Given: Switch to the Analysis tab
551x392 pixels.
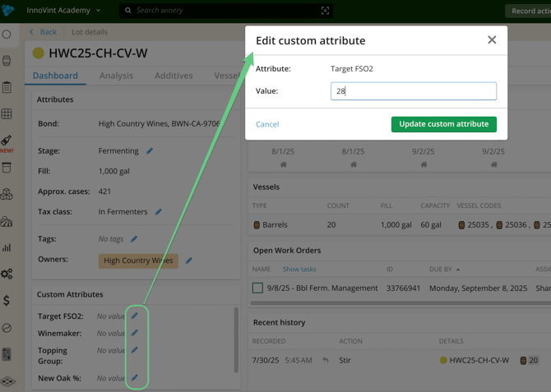Looking at the screenshot, I should click(116, 76).
